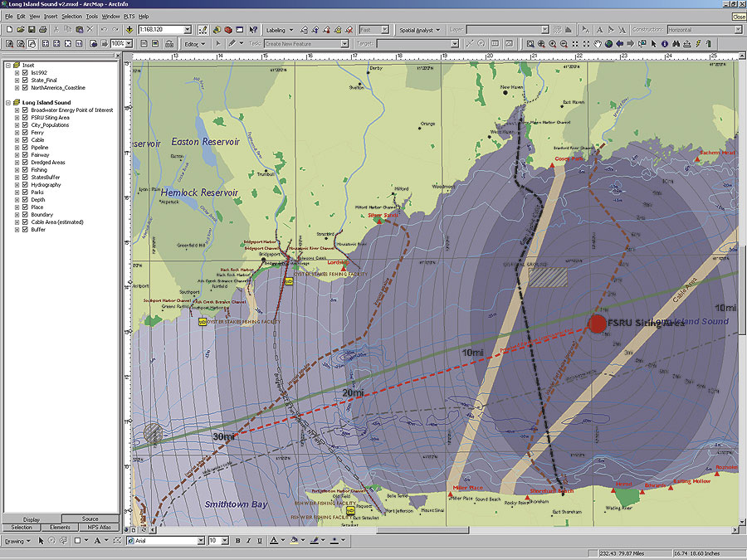Expand the Fishing layer tree node

click(17, 170)
